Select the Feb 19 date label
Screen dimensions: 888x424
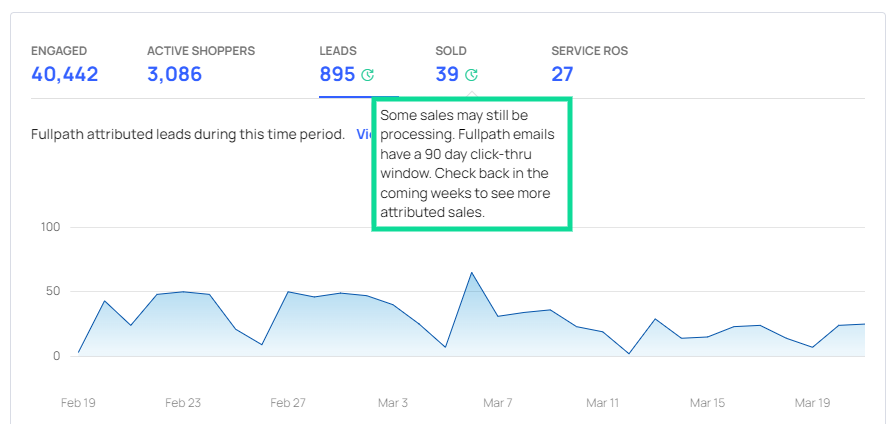point(79,403)
